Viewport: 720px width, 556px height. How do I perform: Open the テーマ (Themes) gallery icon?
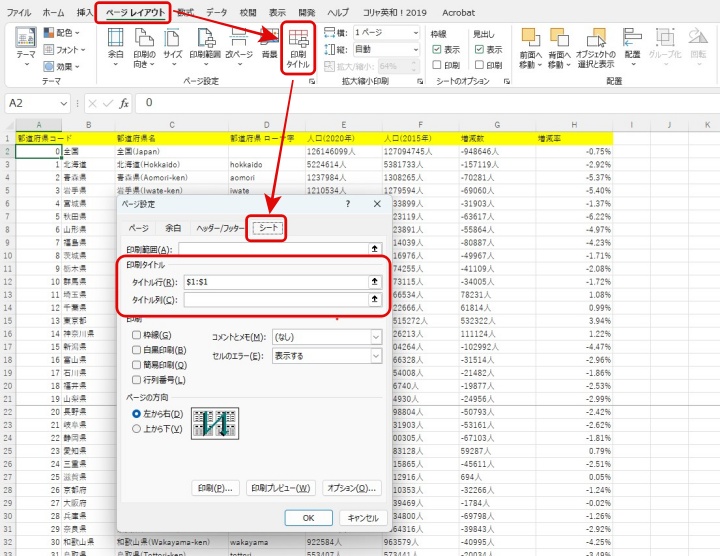click(26, 46)
